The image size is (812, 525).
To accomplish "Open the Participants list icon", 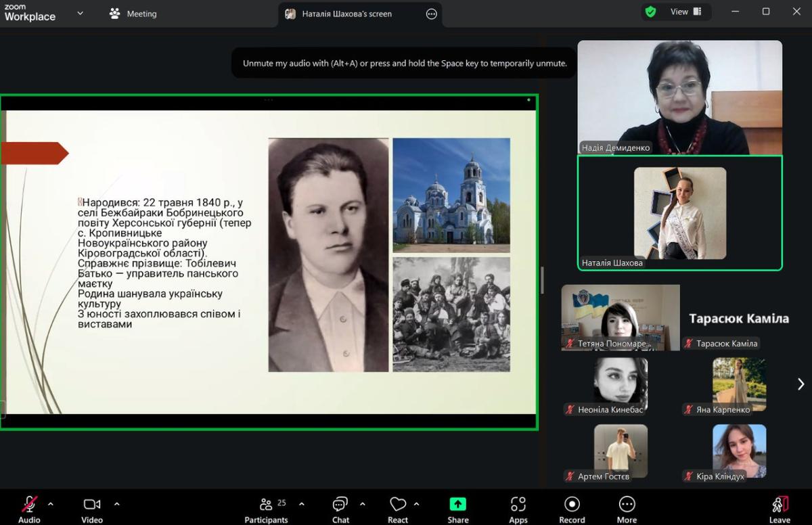I will click(x=266, y=505).
